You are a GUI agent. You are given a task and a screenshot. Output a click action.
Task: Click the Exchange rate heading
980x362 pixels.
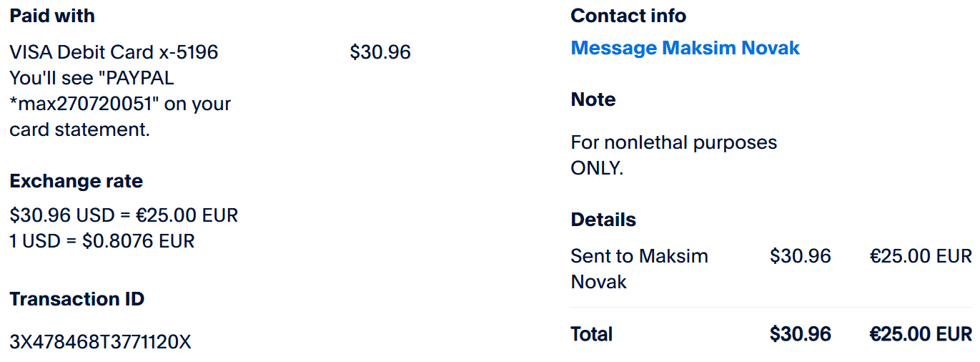76,181
